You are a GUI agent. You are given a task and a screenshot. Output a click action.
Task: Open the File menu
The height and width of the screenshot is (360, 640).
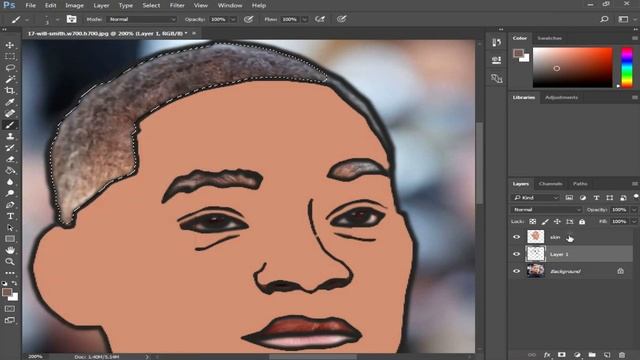coord(31,5)
